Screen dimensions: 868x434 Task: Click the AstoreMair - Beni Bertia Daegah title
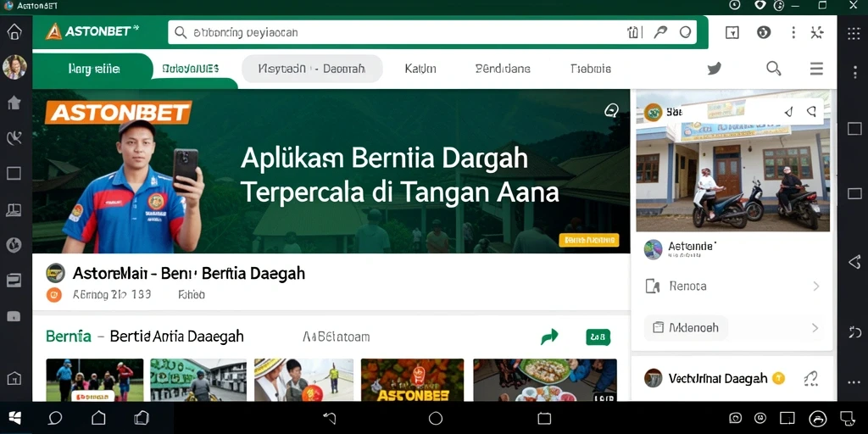189,273
